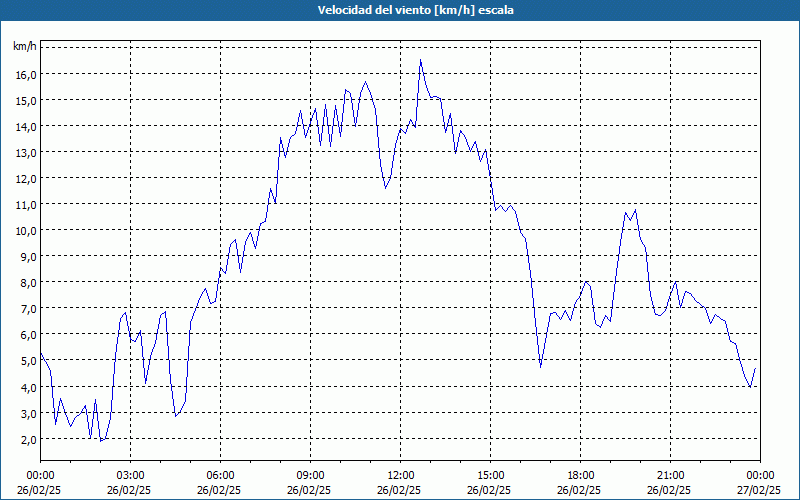This screenshot has height=500, width=800.
Task: Click the '11,0' y-axis label
Action: click(27, 205)
